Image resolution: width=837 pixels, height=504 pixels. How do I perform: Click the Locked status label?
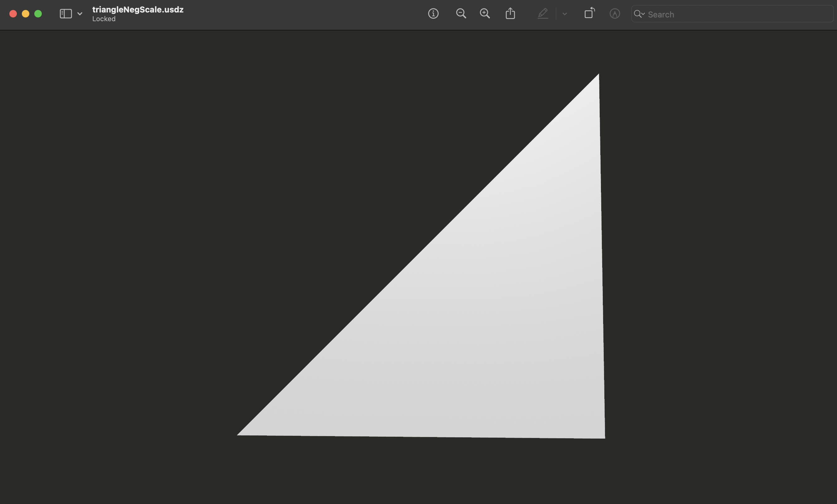click(104, 19)
